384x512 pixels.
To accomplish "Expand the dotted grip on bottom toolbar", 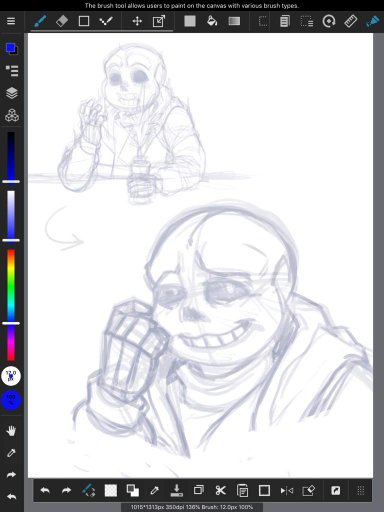I will click(361, 490).
